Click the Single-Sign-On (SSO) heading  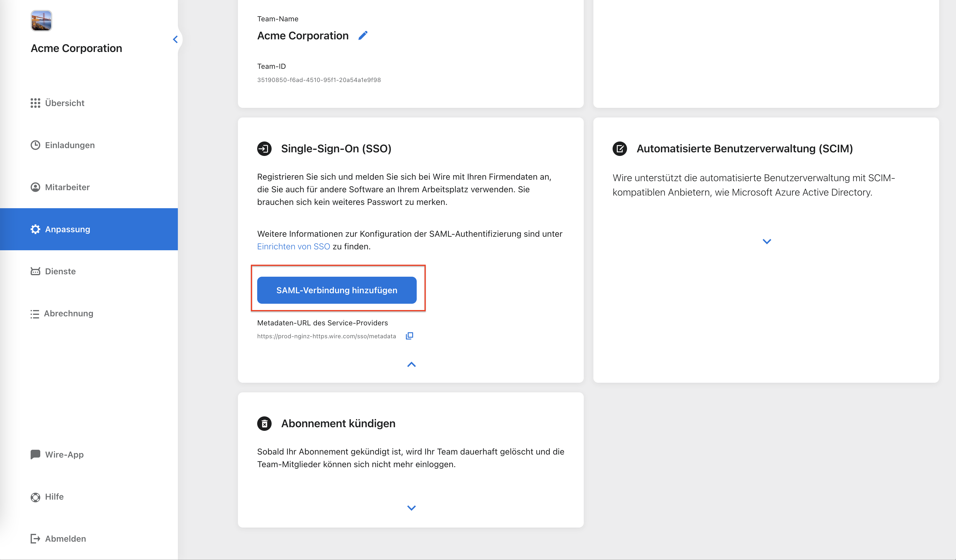click(x=336, y=148)
